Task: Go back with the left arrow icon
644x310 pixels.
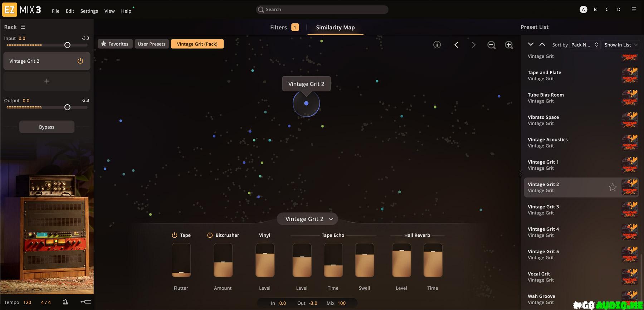Action: pyautogui.click(x=456, y=45)
